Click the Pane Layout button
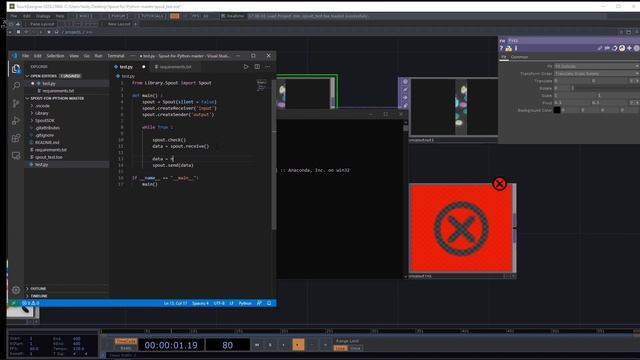Viewport: 640px width, 360px height. pyautogui.click(x=42, y=24)
